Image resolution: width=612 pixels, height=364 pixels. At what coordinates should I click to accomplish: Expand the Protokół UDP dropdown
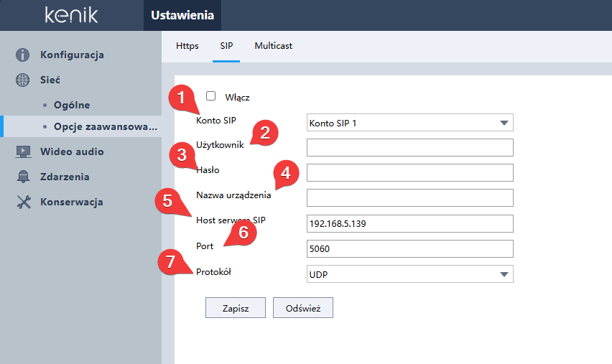[x=410, y=274]
